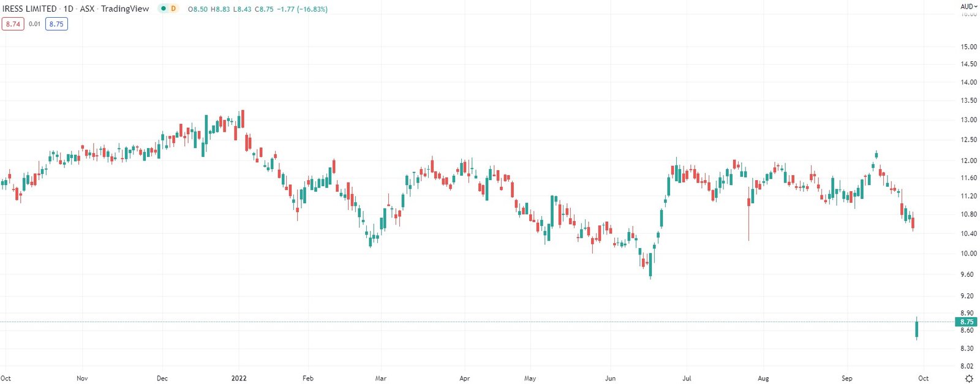Viewport: 980px width, 384px height.
Task: Click the 0.01 spread value
Action: coord(34,24)
